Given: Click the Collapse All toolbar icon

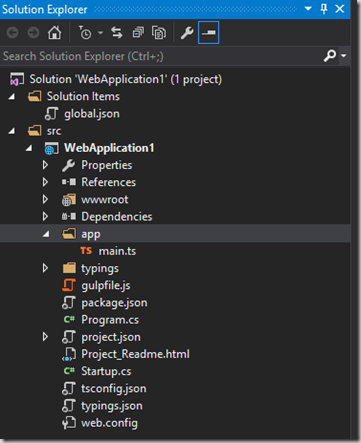Looking at the screenshot, I should coord(138,33).
